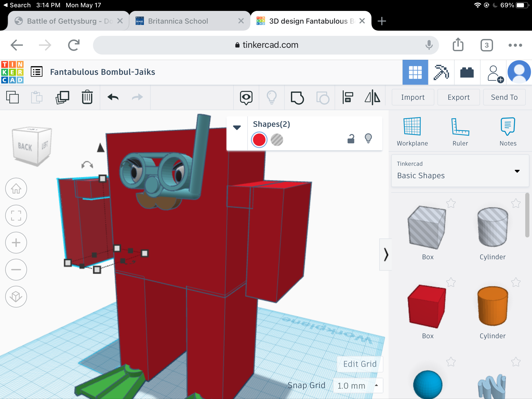Click the Home view button
The width and height of the screenshot is (532, 399).
(16, 189)
